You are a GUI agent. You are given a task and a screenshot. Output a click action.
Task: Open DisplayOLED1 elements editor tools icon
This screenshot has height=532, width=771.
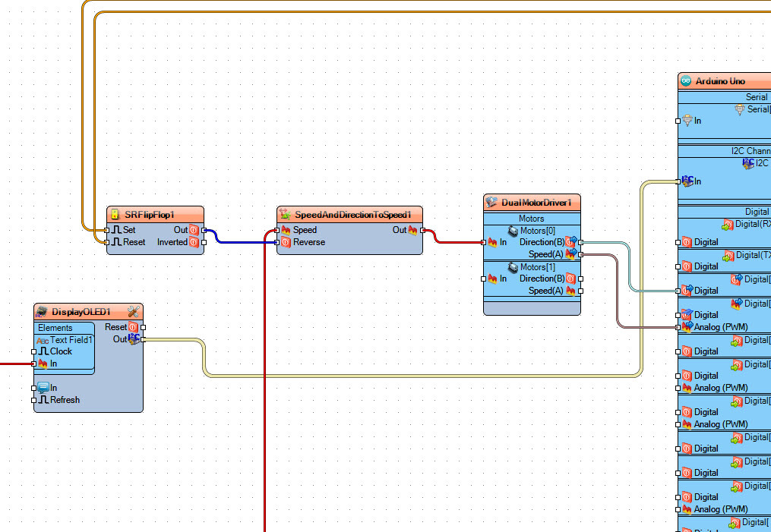[x=133, y=311]
